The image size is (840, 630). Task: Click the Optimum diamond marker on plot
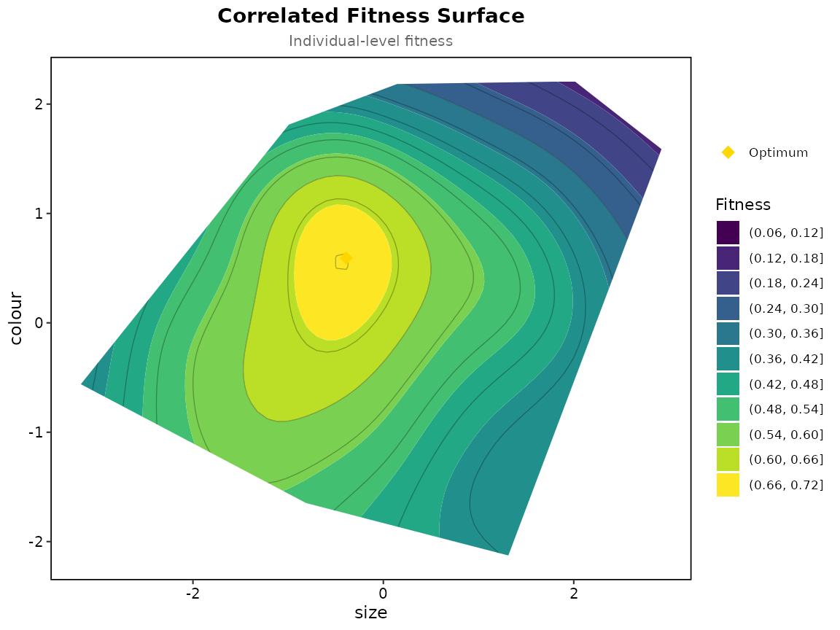pos(346,258)
